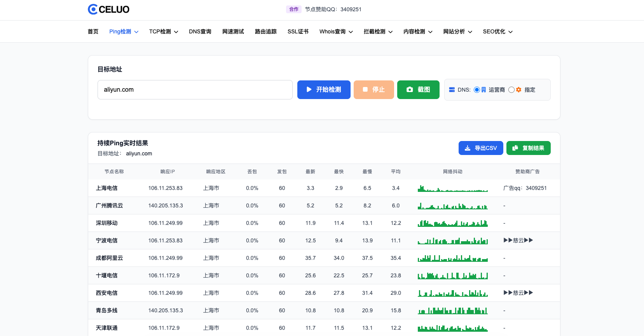Open 路由追踪 page

pyautogui.click(x=266, y=31)
